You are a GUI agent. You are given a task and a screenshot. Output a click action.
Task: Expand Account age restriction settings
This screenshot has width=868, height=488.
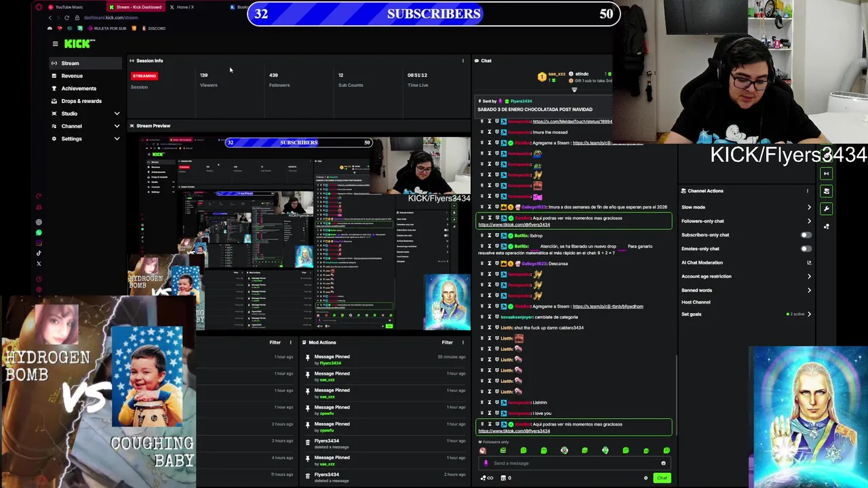click(x=809, y=277)
